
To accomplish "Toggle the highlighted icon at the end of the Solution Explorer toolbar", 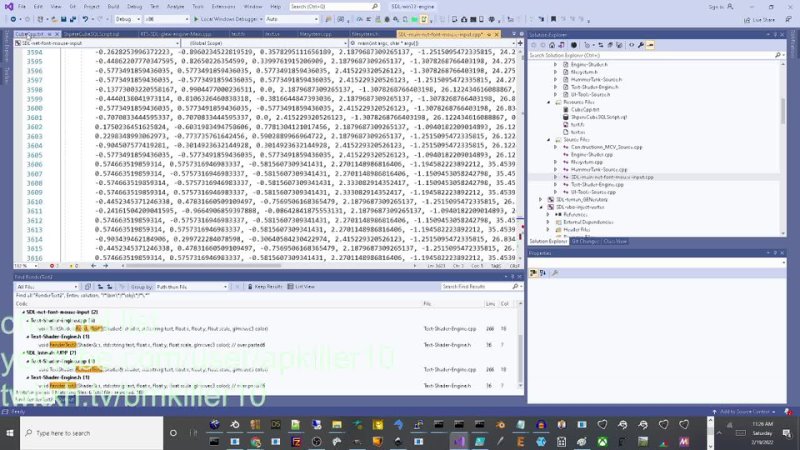I will coord(650,45).
